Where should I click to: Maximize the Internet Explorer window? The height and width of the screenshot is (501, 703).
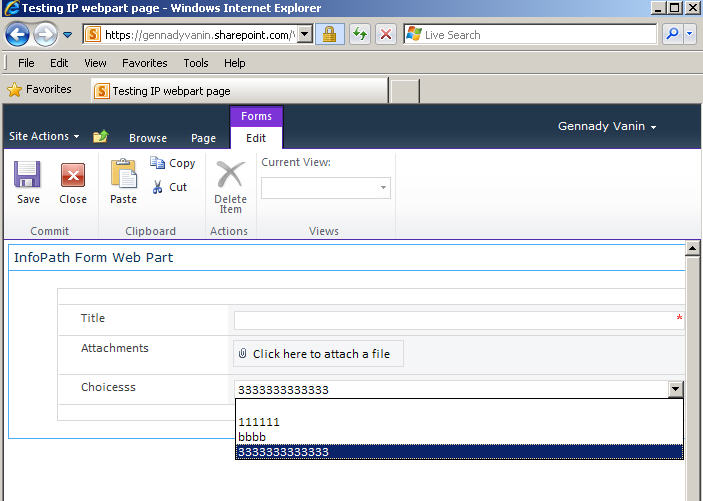click(x=674, y=8)
